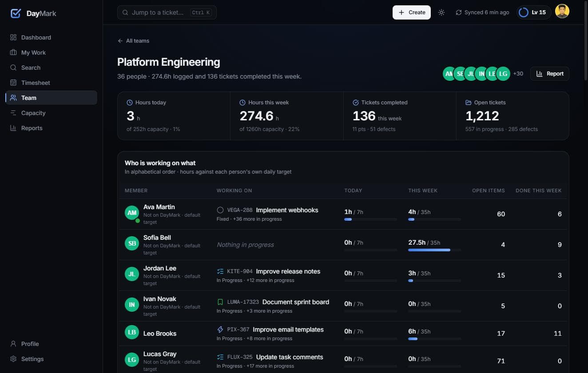
Task: Click the search magnifier in Jump box
Action: click(x=125, y=12)
